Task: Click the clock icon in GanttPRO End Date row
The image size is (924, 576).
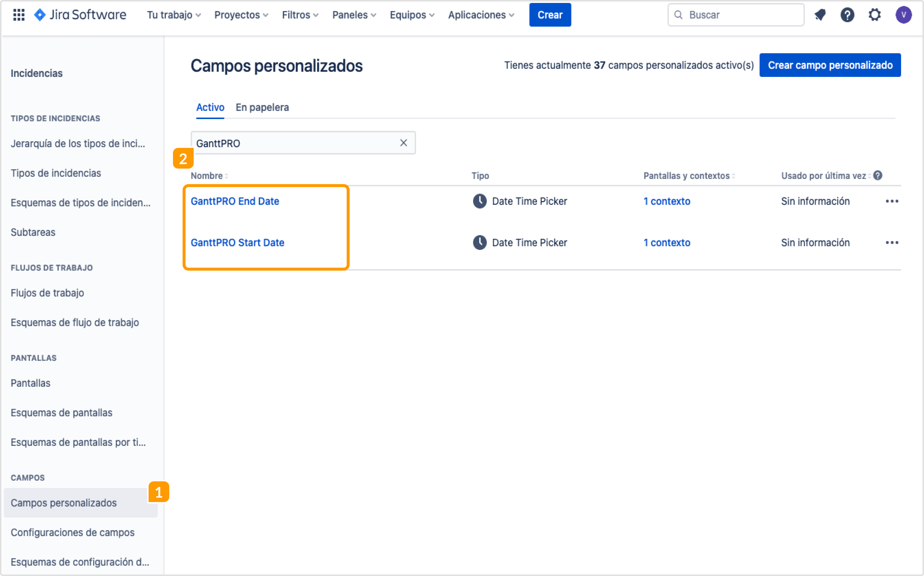Action: [480, 201]
